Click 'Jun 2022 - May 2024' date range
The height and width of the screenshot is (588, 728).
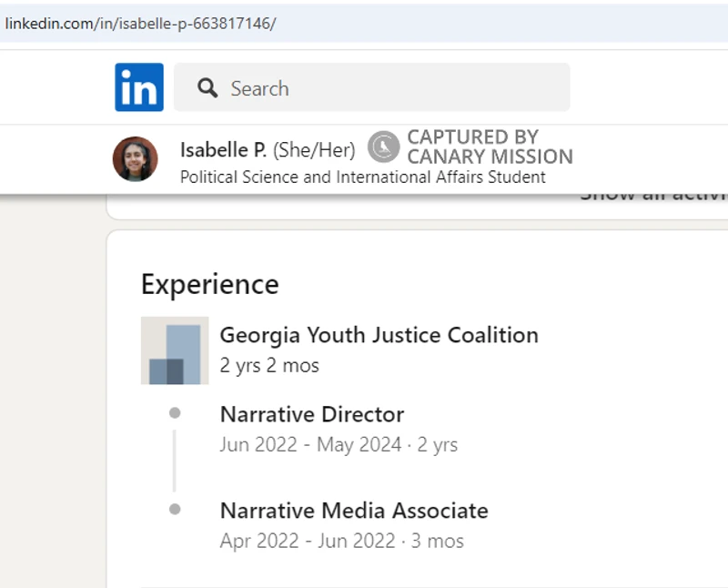[x=310, y=444]
